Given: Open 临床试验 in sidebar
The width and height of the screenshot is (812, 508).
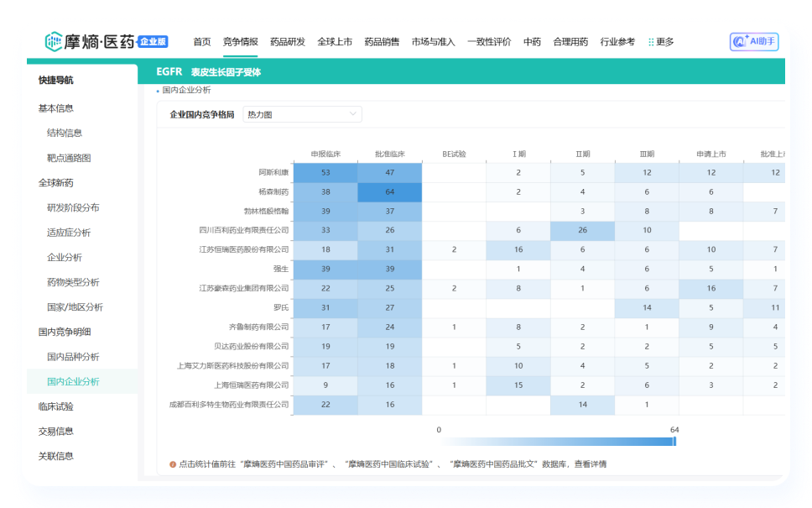Looking at the screenshot, I should [x=56, y=407].
